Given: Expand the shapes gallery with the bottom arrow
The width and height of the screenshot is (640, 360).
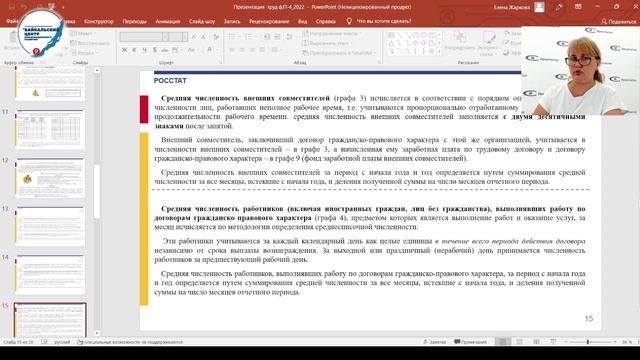Looking at the screenshot, I should [x=440, y=52].
